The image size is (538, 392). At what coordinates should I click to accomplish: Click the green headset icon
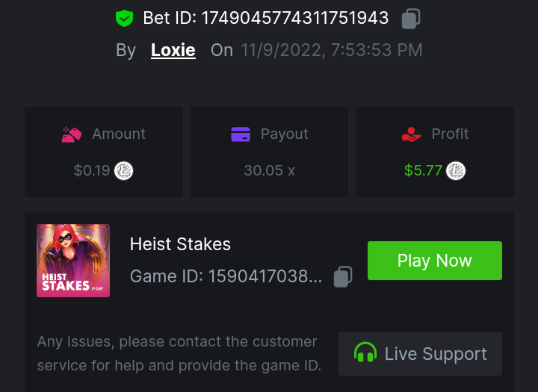pos(365,353)
